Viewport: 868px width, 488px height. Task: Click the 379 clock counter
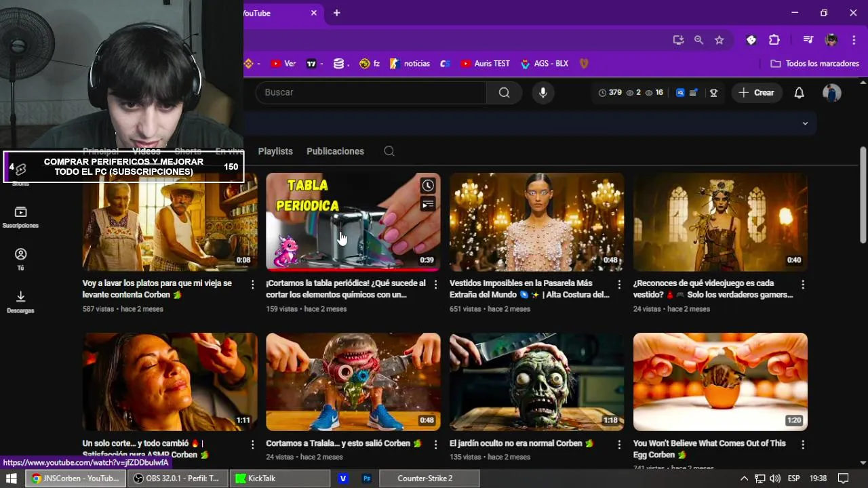[x=610, y=93]
